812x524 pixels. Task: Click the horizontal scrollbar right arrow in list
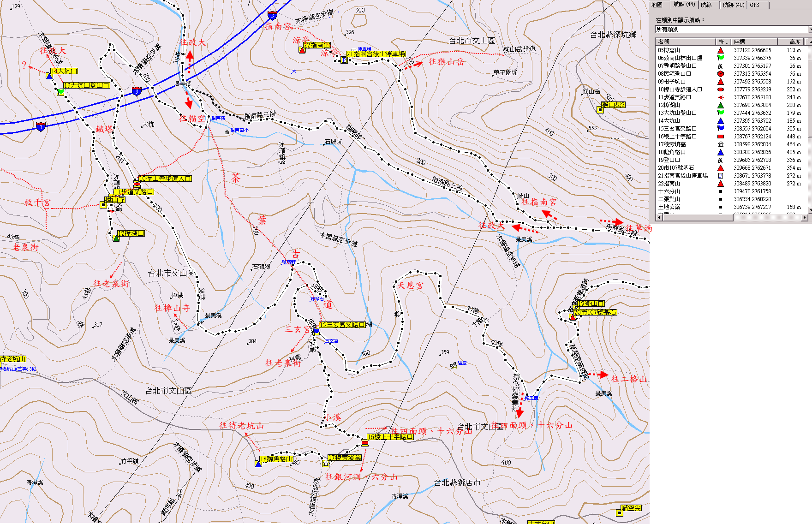point(805,218)
